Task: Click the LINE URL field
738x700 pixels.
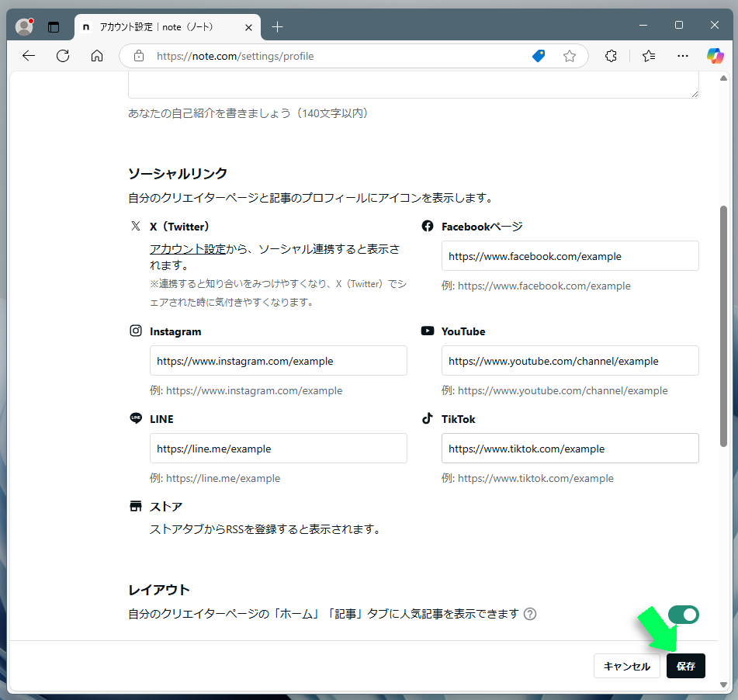Action: [x=278, y=448]
